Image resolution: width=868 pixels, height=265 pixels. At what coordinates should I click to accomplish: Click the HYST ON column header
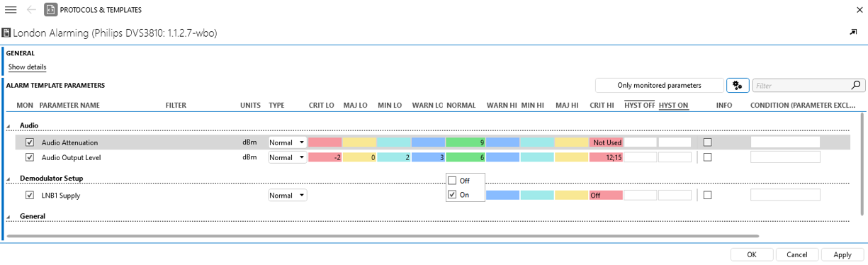coord(673,106)
